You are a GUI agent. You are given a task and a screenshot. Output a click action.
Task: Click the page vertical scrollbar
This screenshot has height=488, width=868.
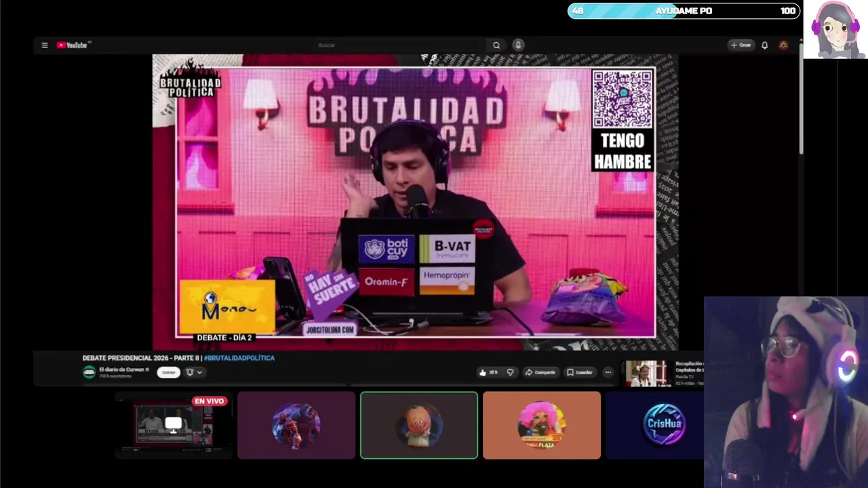[x=801, y=98]
